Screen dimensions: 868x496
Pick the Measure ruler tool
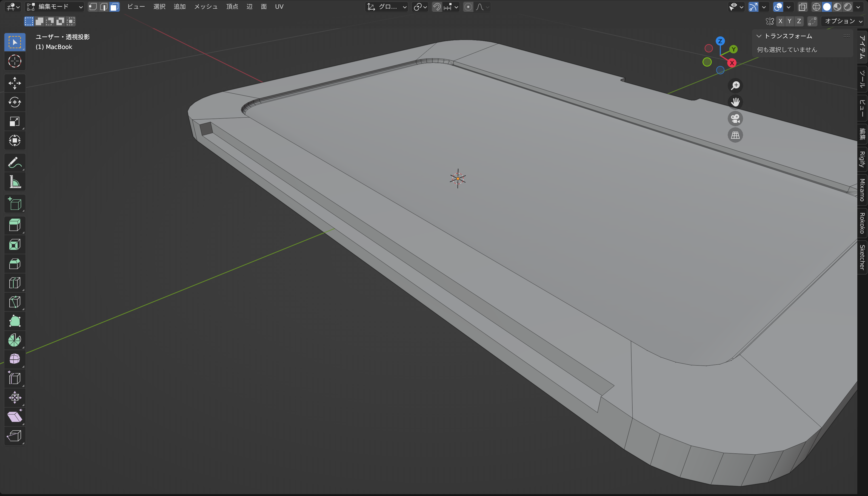point(15,182)
